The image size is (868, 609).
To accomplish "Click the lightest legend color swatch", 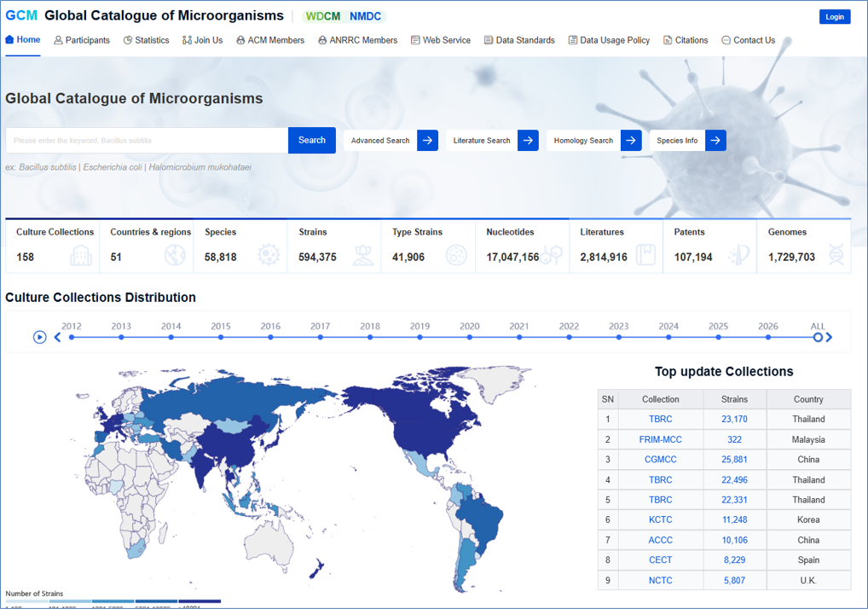I will [26, 601].
